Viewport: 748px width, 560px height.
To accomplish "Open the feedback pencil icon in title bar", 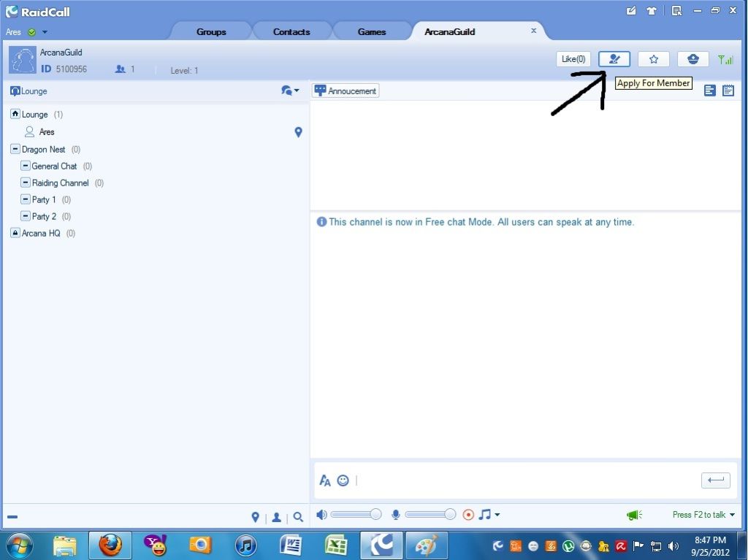I will click(632, 11).
